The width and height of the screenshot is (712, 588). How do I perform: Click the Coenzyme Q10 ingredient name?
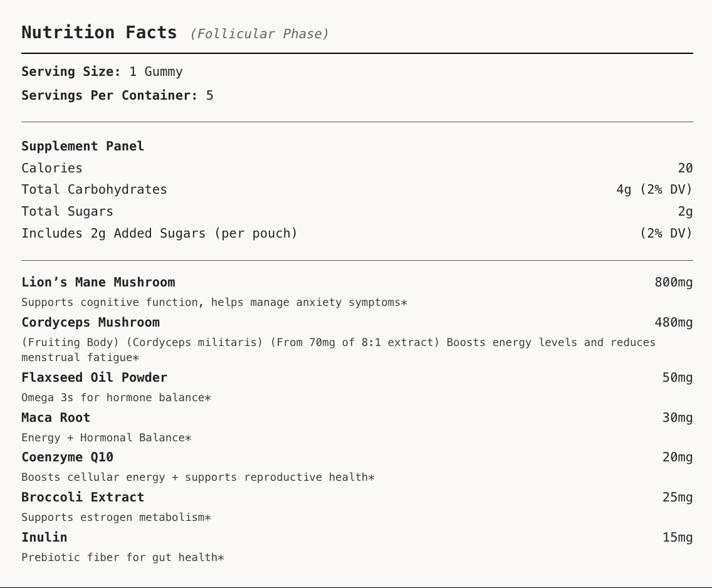(x=67, y=457)
